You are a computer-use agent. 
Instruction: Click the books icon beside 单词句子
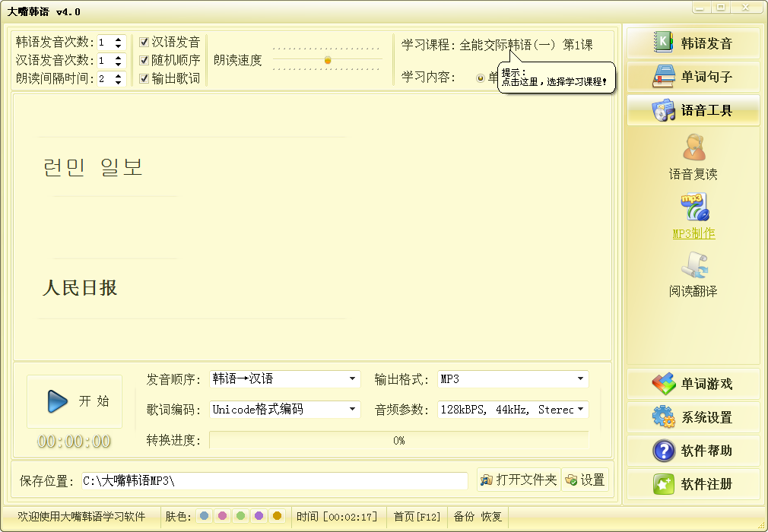[663, 76]
